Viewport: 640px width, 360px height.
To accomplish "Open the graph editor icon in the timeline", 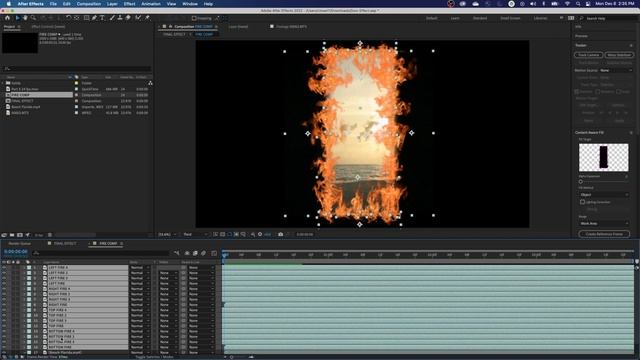I will coord(214,253).
